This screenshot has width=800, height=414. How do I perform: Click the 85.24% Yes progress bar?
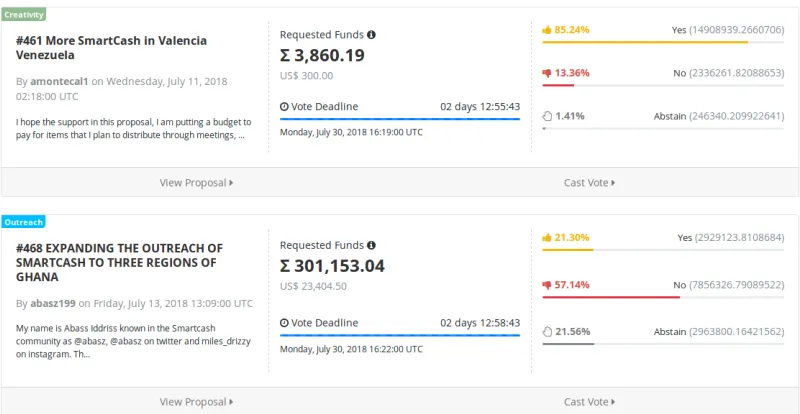pos(663,42)
